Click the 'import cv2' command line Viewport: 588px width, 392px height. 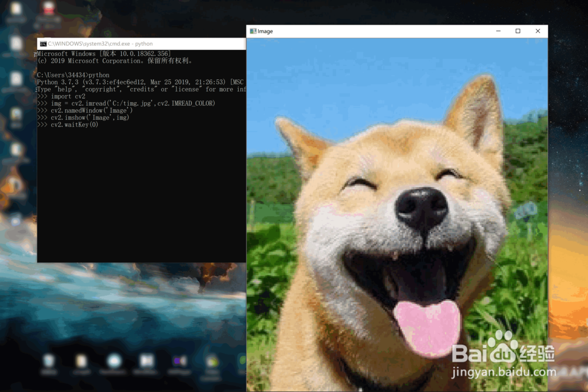pos(61,97)
